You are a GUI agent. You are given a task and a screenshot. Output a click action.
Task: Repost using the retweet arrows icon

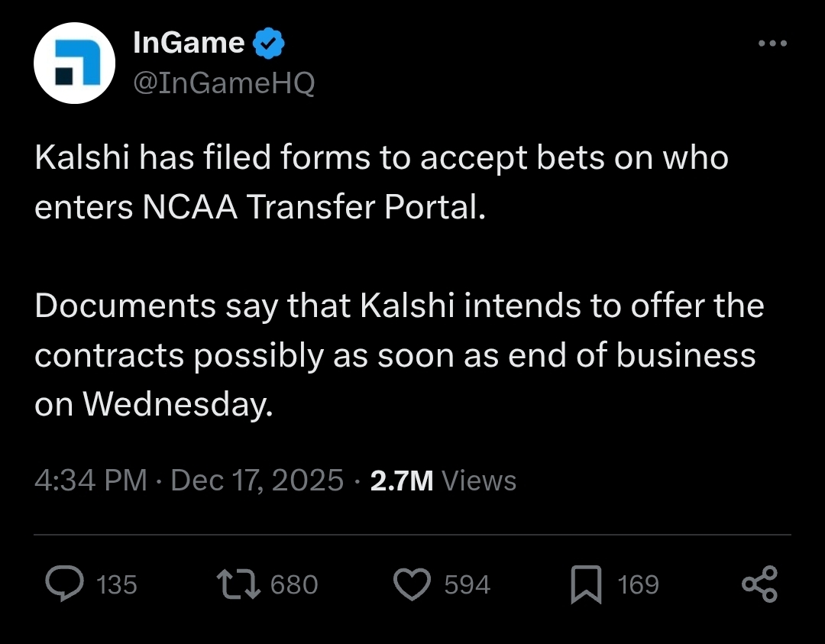coord(239,584)
